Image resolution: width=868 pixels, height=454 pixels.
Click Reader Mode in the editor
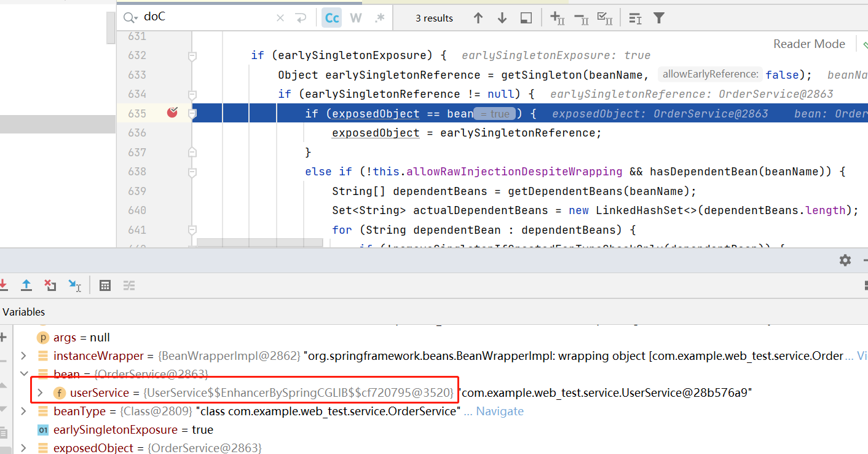pos(809,44)
